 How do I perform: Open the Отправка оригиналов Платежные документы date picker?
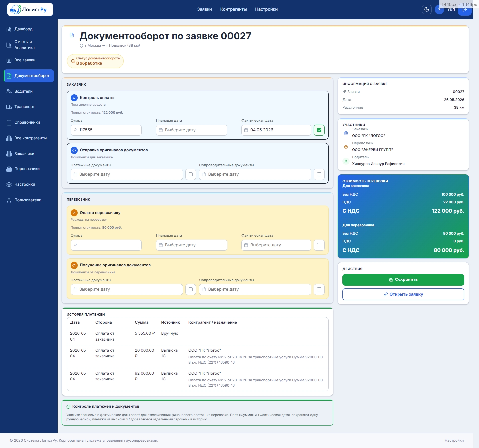click(x=127, y=174)
